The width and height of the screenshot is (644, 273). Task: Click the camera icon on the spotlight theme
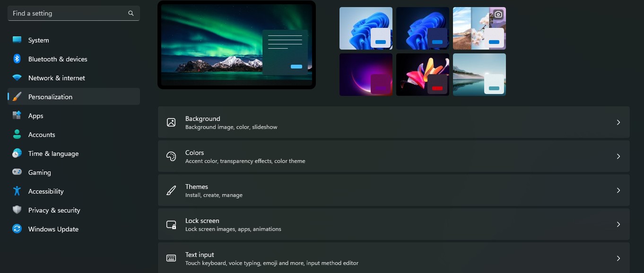pyautogui.click(x=499, y=14)
